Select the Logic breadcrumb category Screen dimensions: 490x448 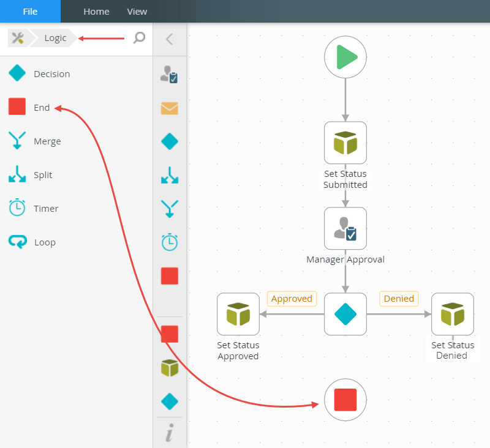pos(55,38)
